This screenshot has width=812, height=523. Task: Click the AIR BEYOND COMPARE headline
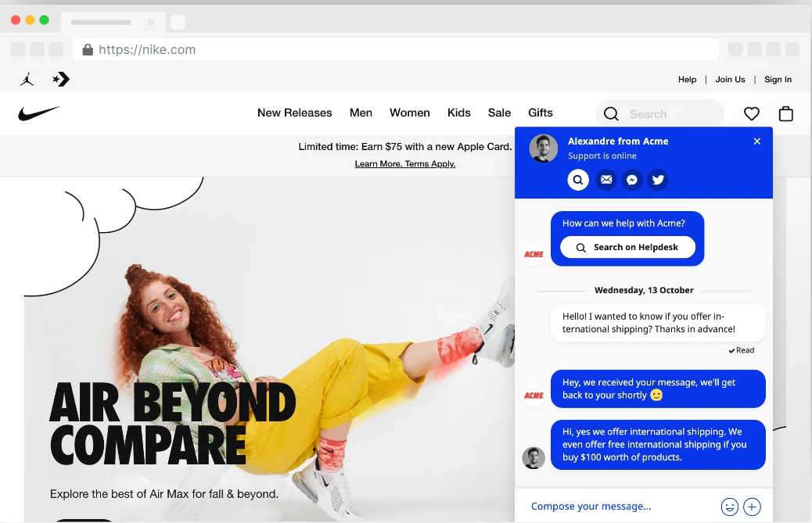point(174,424)
